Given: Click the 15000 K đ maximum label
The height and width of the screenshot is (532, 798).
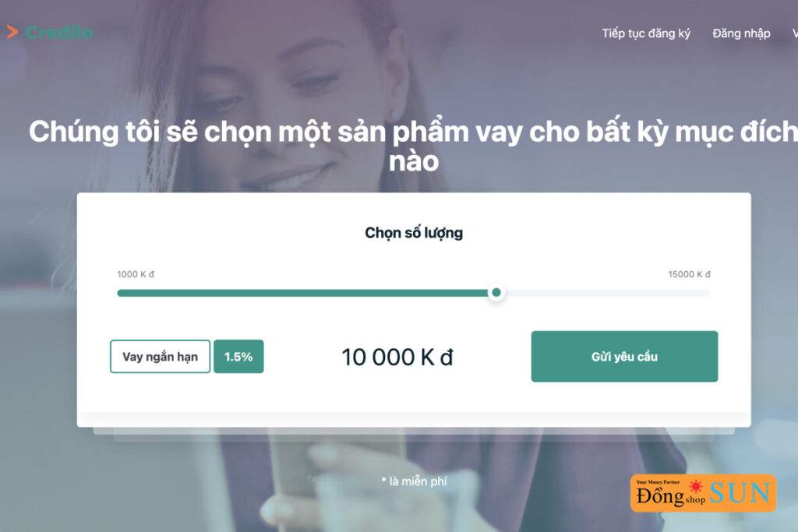Looking at the screenshot, I should point(689,274).
